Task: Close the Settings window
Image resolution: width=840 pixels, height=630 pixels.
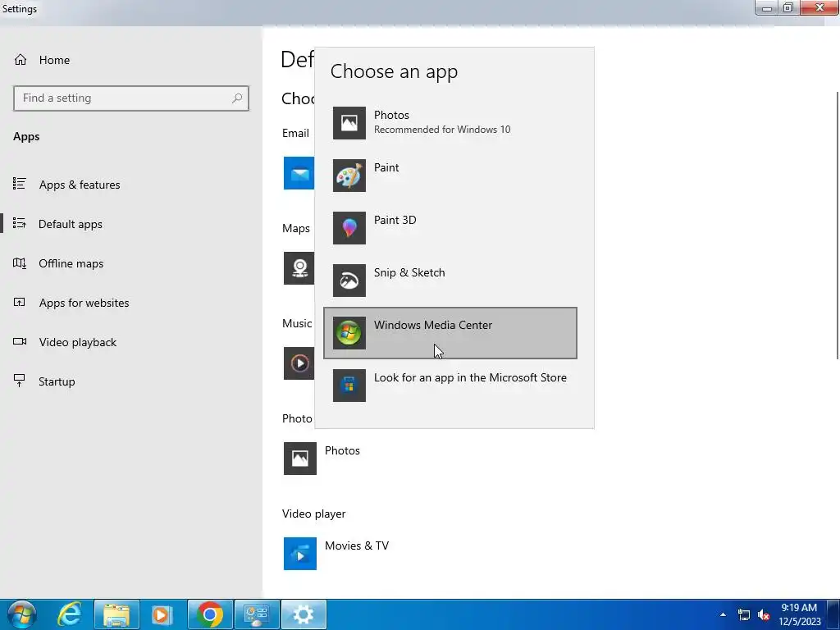Action: [x=819, y=7]
